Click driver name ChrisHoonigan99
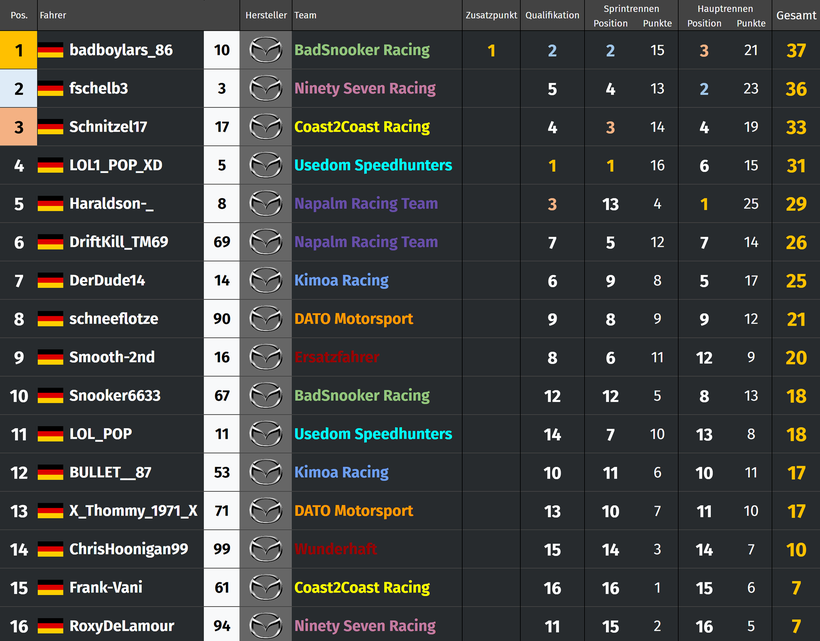 [x=129, y=550]
